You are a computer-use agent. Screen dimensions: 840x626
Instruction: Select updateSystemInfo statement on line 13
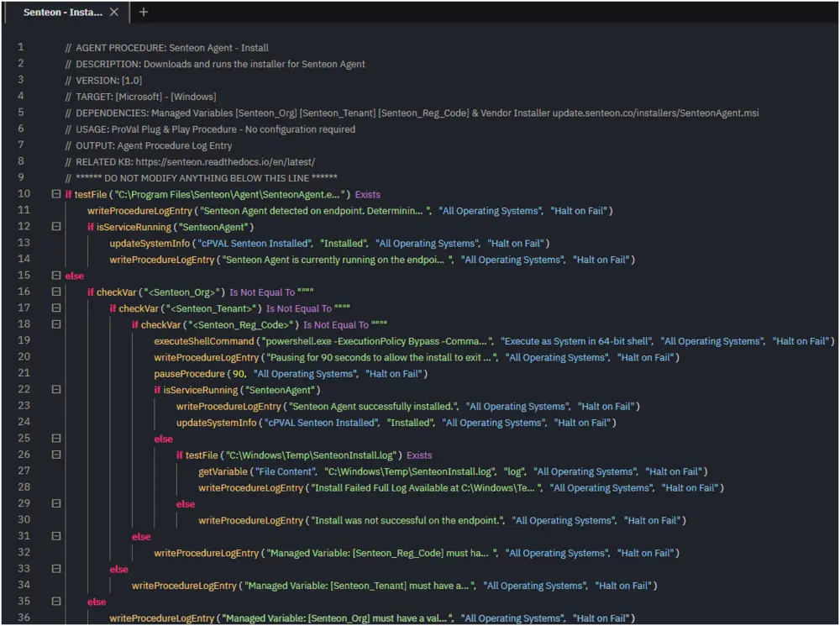329,244
